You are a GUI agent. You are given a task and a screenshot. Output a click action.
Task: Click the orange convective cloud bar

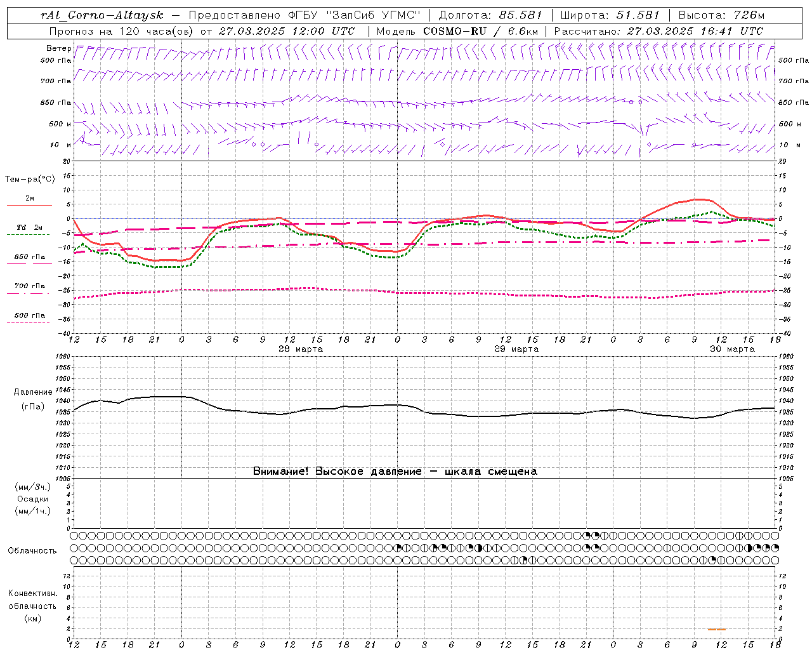click(717, 629)
